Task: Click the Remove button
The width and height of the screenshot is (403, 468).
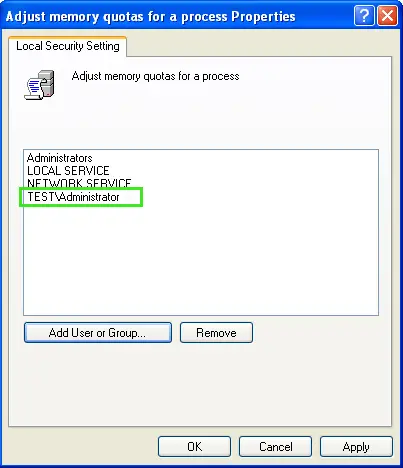Action: pos(216,332)
